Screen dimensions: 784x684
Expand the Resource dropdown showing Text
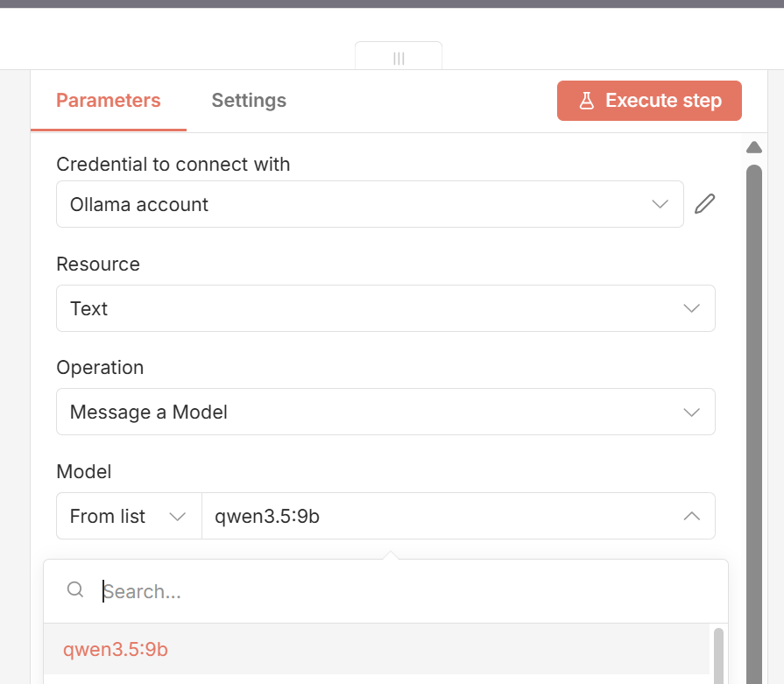click(385, 308)
